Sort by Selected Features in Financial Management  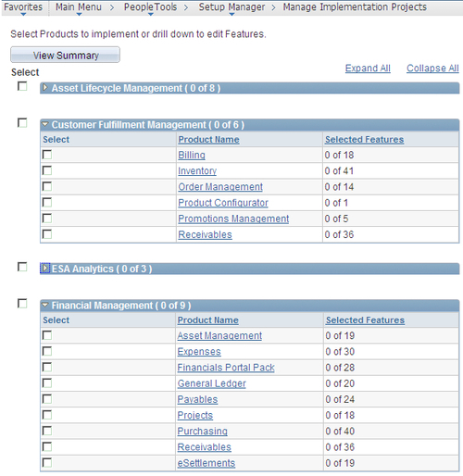coord(365,320)
